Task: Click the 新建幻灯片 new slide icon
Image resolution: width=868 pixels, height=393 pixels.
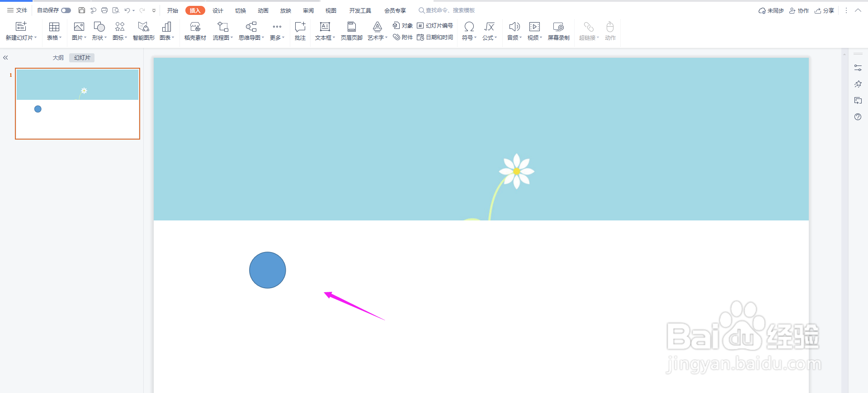Action: pos(21,26)
